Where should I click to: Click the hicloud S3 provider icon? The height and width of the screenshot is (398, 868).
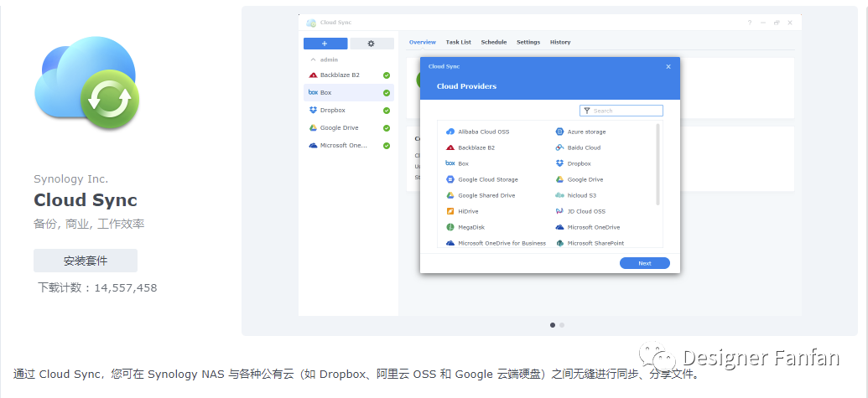(559, 196)
